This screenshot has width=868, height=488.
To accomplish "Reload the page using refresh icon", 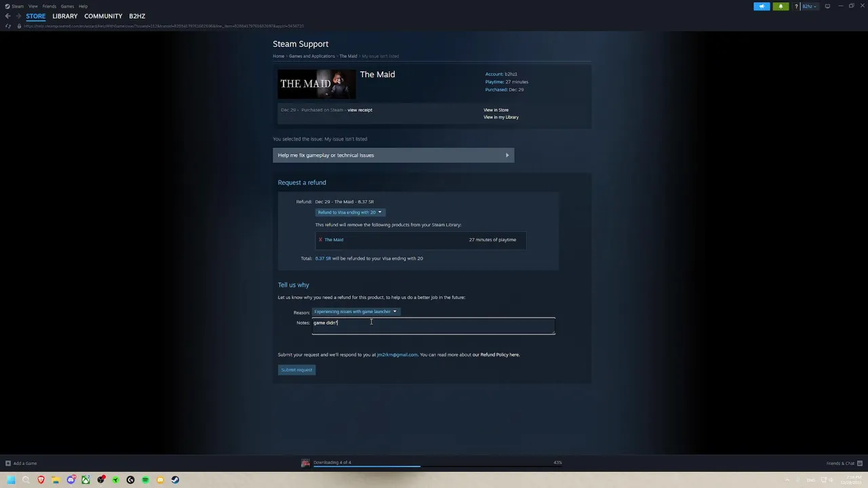I will point(7,26).
